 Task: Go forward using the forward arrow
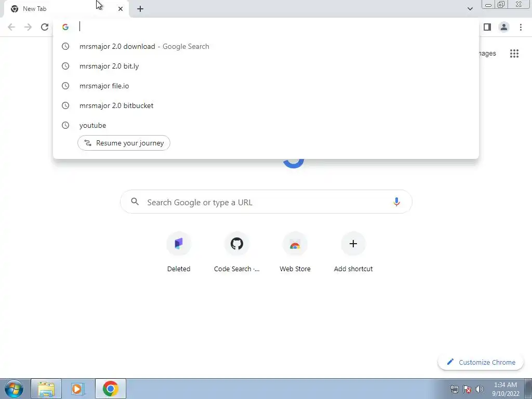tap(28, 27)
